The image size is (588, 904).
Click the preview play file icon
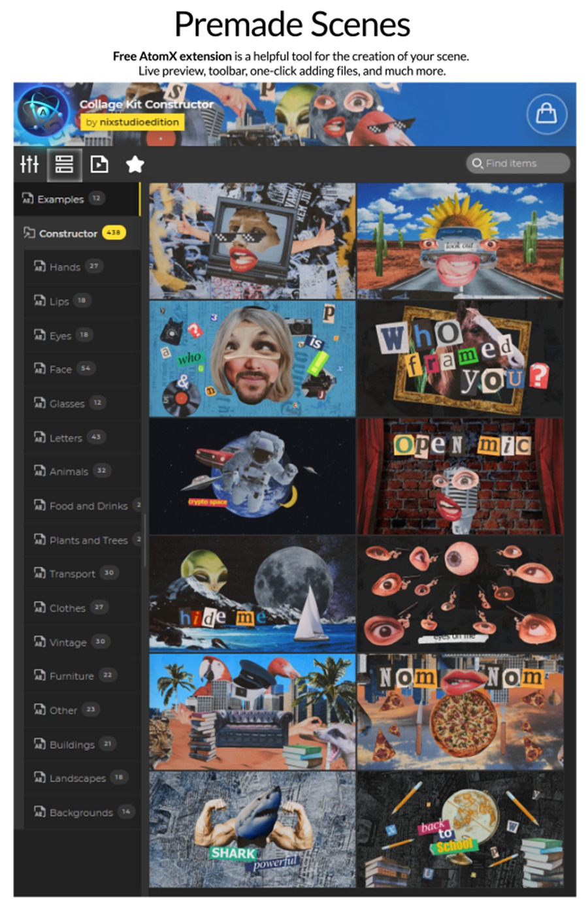pyautogui.click(x=99, y=164)
